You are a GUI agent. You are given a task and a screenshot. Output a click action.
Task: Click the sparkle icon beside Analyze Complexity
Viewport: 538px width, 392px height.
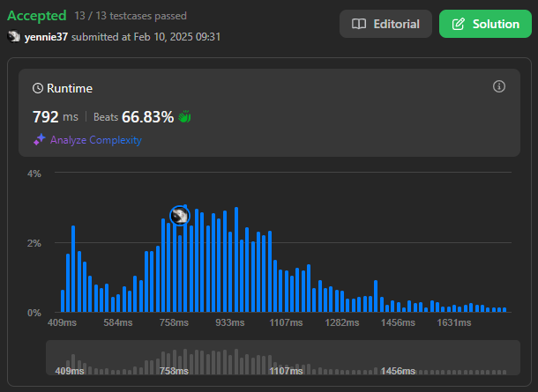coord(39,139)
